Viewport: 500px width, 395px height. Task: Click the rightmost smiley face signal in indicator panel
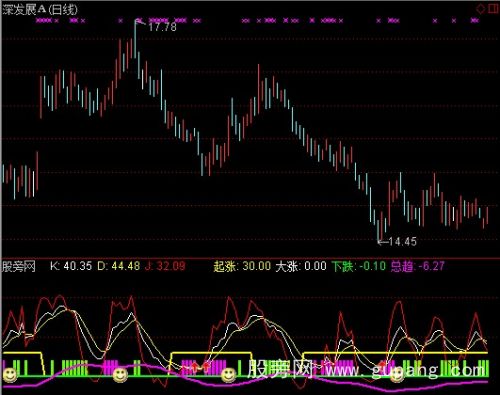tap(396, 375)
